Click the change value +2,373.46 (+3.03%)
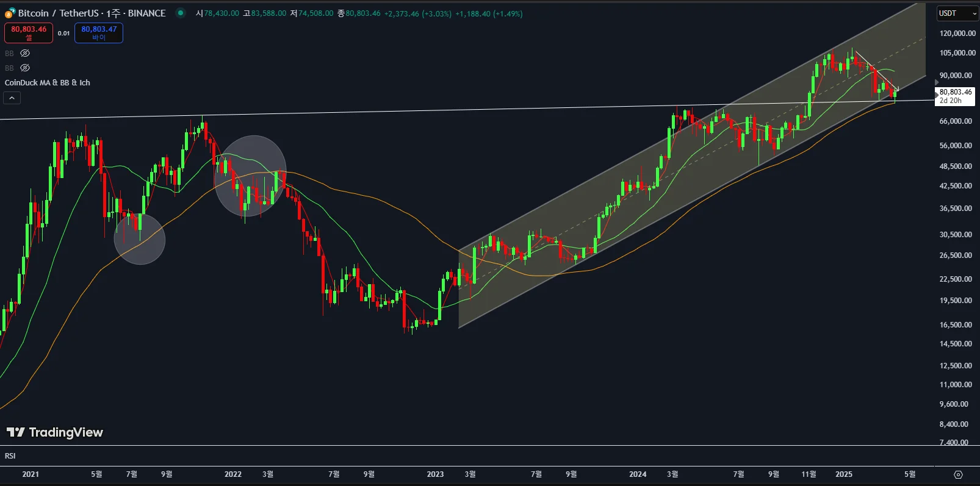The image size is (980, 486). [418, 13]
